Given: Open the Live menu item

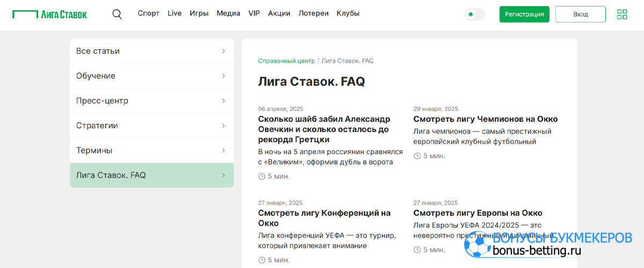Looking at the screenshot, I should [x=174, y=13].
